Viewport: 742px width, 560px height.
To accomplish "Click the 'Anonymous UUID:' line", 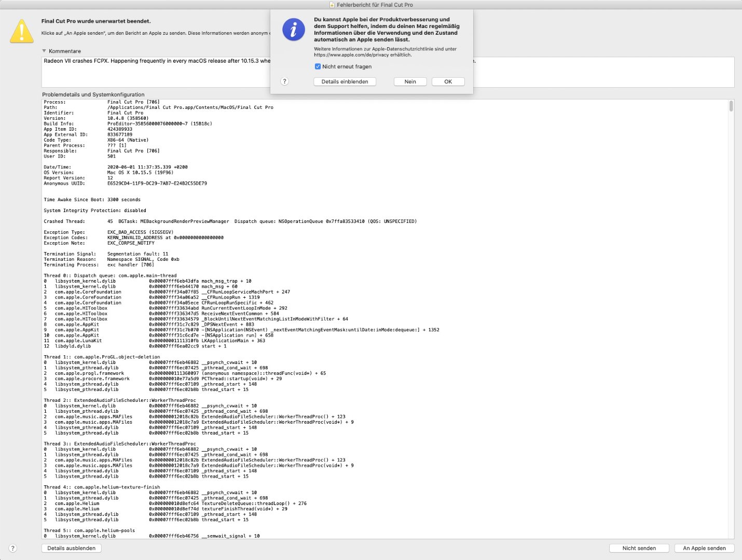I will tap(125, 184).
